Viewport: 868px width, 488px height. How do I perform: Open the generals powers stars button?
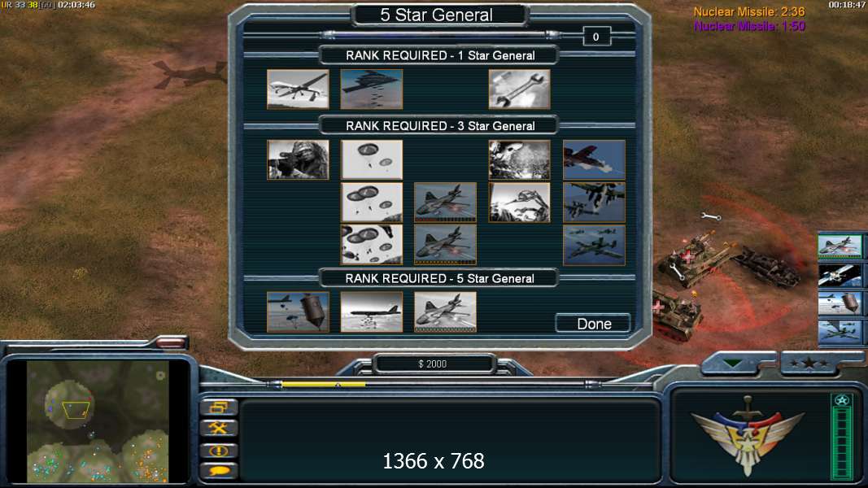click(x=809, y=364)
